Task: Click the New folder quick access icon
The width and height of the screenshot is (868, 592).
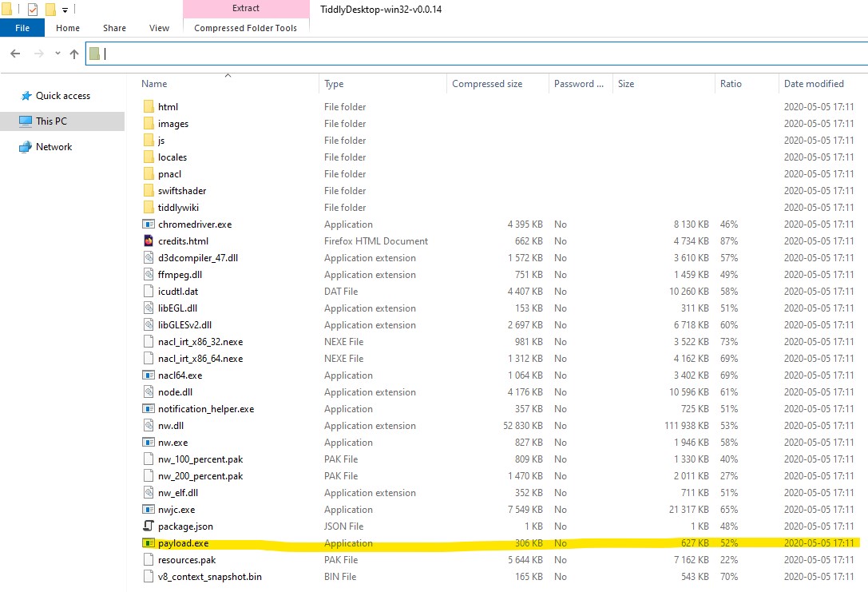Action: tap(50, 9)
